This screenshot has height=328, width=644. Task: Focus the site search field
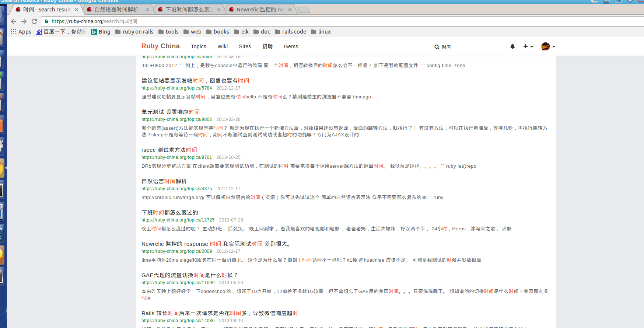pos(468,47)
